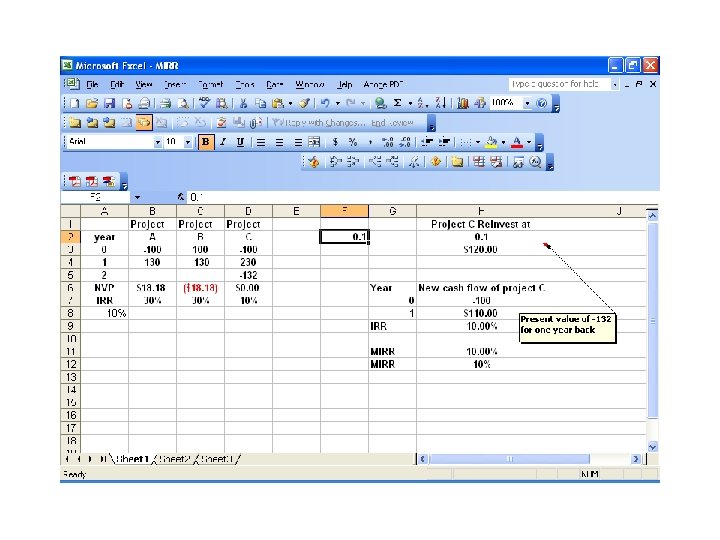Click the AutoSum sigma icon
This screenshot has height=540, width=720.
[398, 103]
